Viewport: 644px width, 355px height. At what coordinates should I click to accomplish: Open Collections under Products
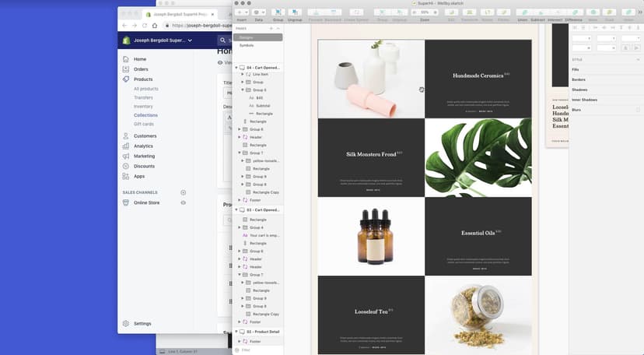tap(145, 115)
